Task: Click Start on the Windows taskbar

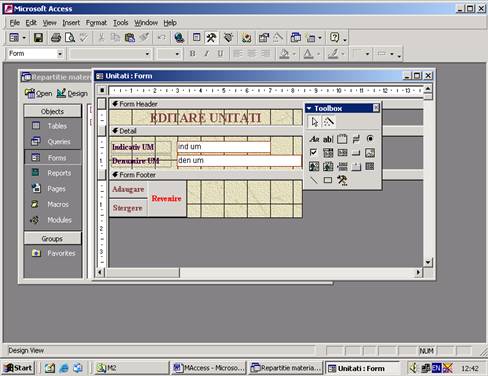Action: pos(19,368)
